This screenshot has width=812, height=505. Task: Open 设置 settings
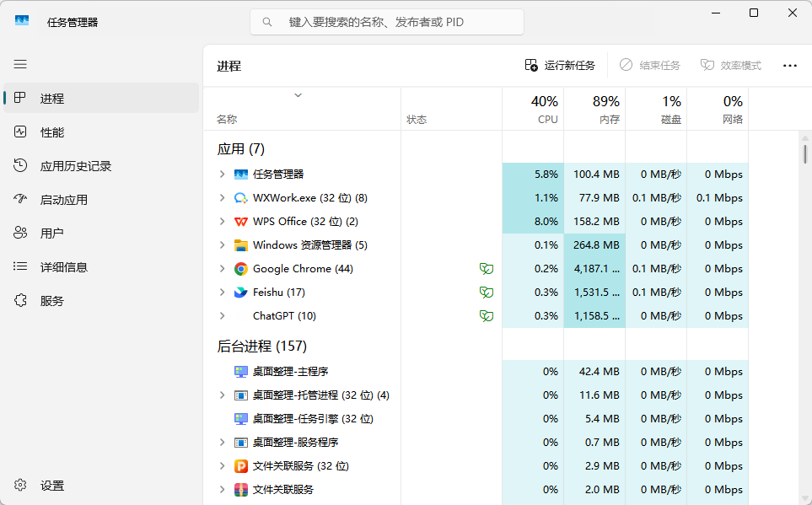[101, 486]
